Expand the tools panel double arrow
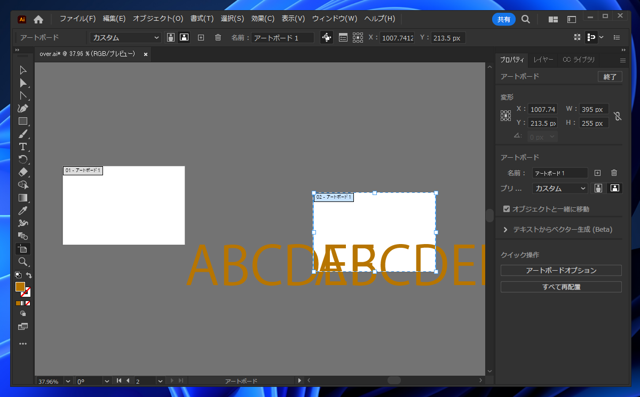The width and height of the screenshot is (640, 397). 18,50
